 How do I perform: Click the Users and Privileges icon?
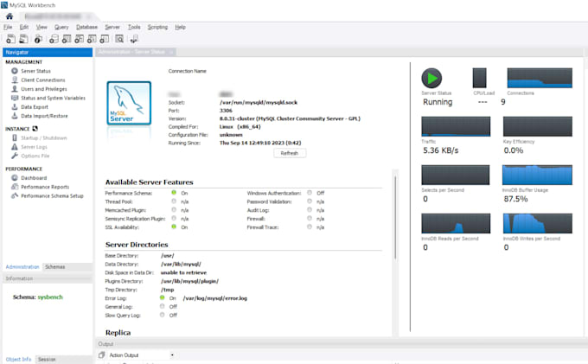[x=15, y=89]
